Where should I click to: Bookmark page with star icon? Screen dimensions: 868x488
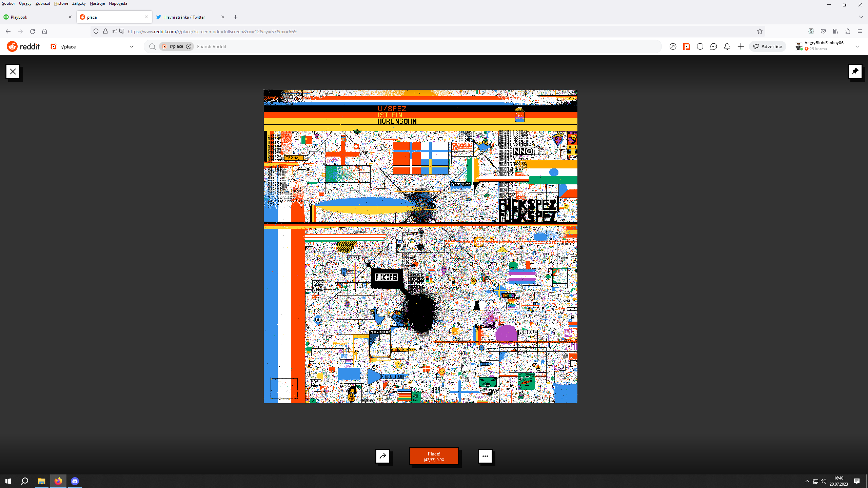[759, 31]
